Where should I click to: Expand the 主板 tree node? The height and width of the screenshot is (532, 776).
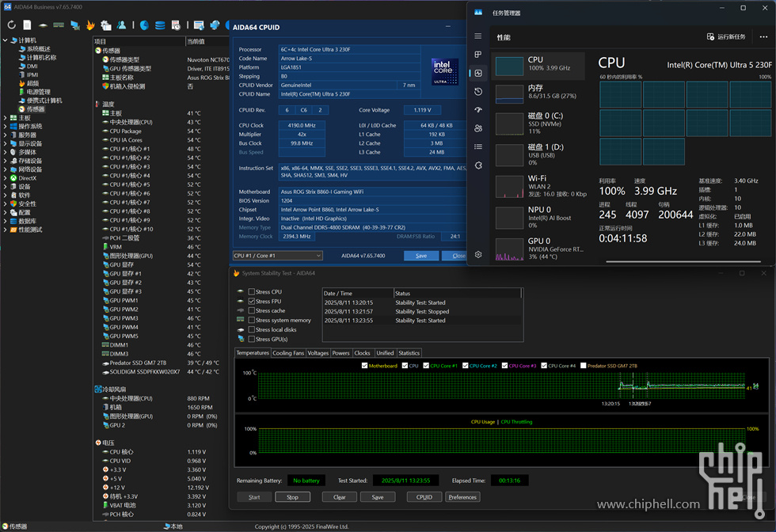[5, 118]
